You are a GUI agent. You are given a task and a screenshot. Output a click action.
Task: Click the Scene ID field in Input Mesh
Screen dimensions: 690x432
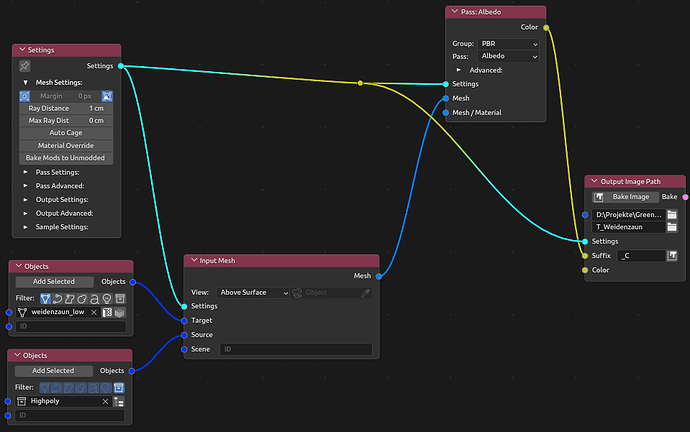coord(296,349)
